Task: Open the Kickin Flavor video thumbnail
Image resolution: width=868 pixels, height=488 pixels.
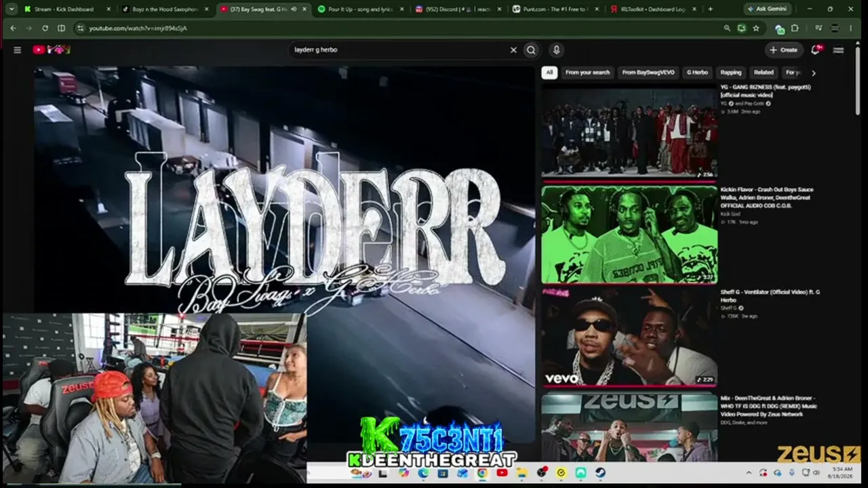Action: click(x=629, y=235)
